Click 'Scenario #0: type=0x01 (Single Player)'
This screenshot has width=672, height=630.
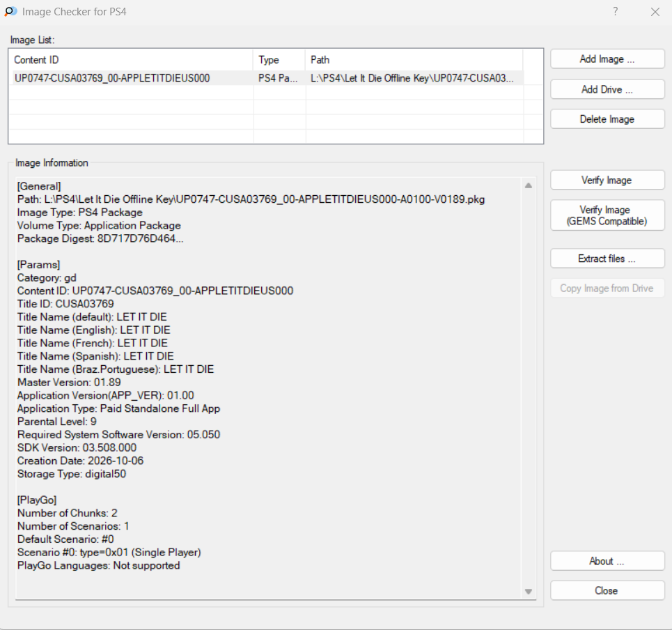[109, 553]
